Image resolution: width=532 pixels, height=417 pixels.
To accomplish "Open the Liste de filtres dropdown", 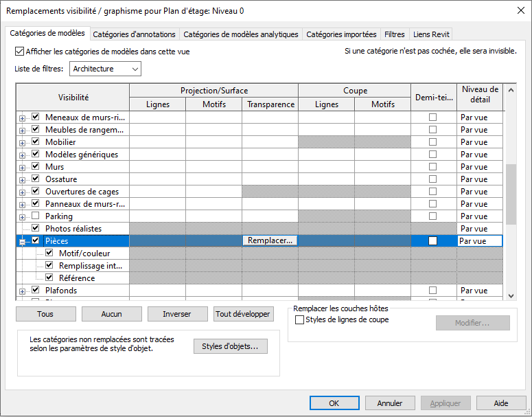I will (105, 69).
